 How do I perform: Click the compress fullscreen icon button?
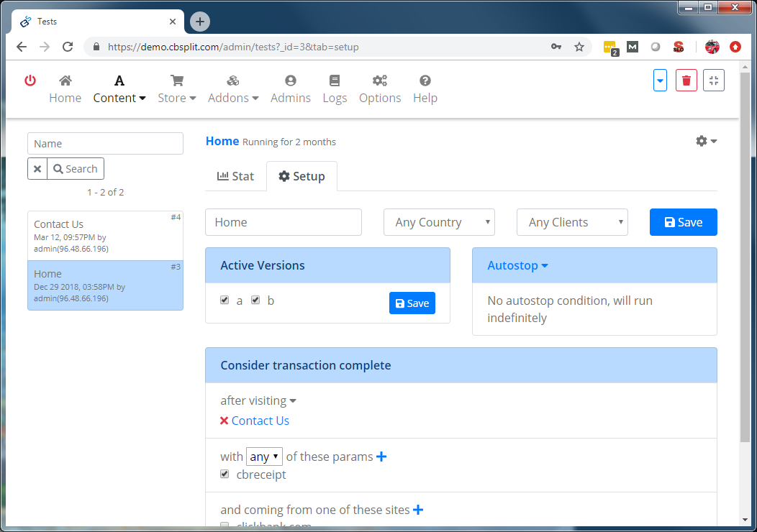(x=713, y=81)
